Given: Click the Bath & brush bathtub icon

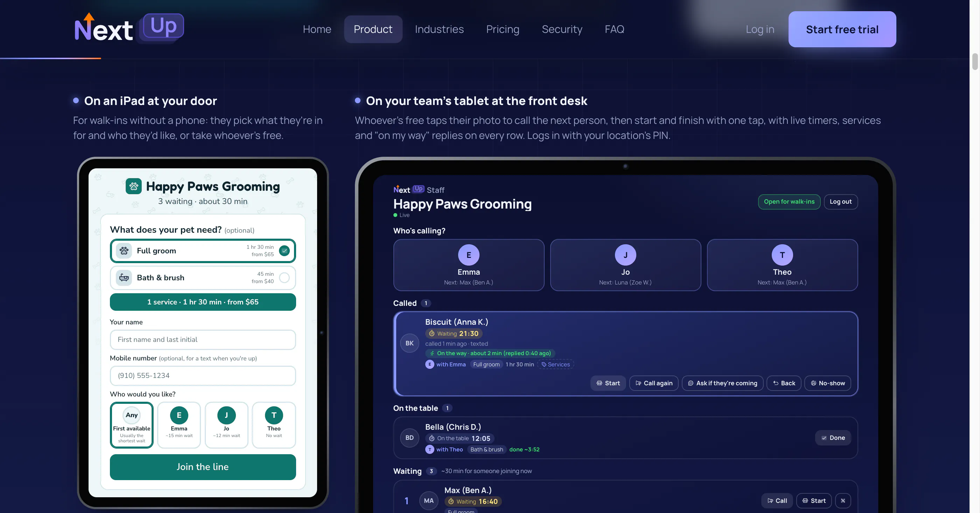Looking at the screenshot, I should tap(124, 277).
